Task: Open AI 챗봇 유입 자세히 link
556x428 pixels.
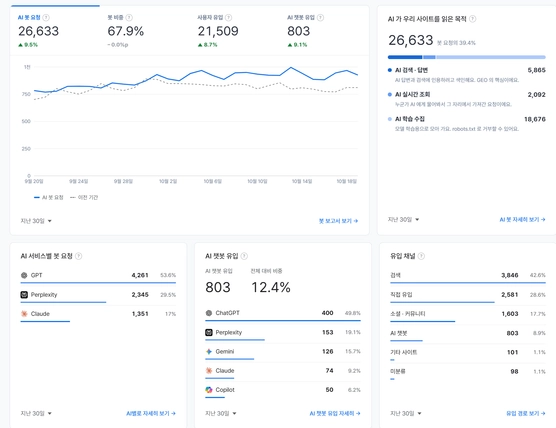Action: pos(335,413)
